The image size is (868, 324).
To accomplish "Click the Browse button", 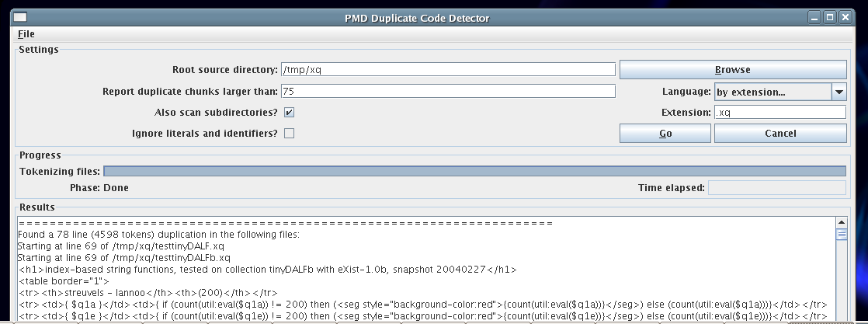I will [732, 70].
